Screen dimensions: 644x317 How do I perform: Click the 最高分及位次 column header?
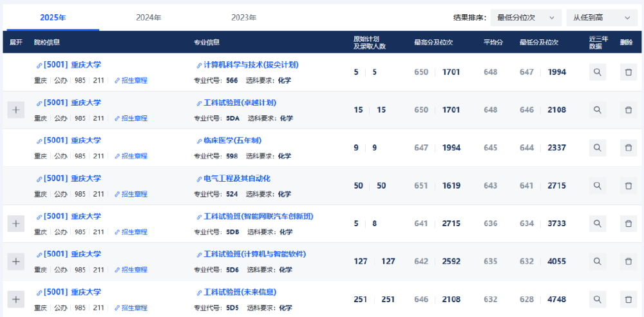pyautogui.click(x=433, y=43)
